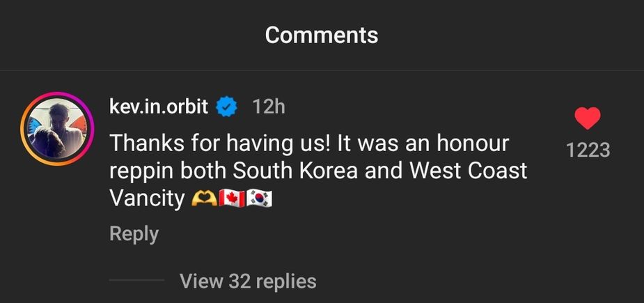Click the blue verified badge
The image size is (644, 303).
228,107
